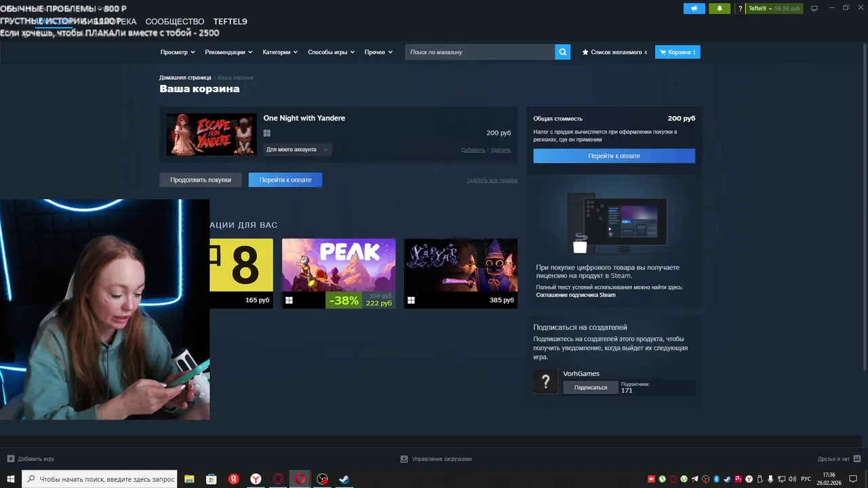
Task: Click Перейти к оплате below cart item
Action: (285, 180)
